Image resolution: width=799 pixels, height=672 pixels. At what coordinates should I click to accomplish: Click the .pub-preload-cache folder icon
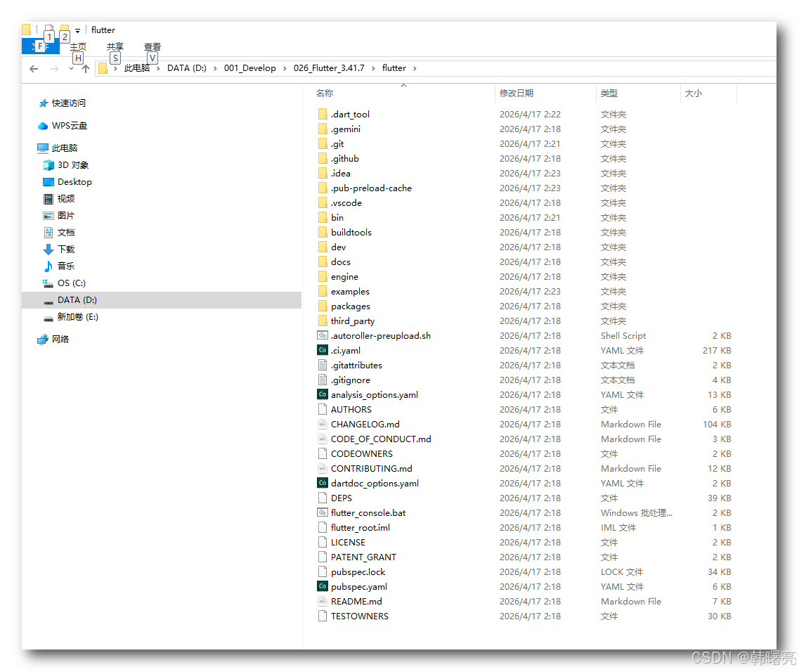click(323, 188)
